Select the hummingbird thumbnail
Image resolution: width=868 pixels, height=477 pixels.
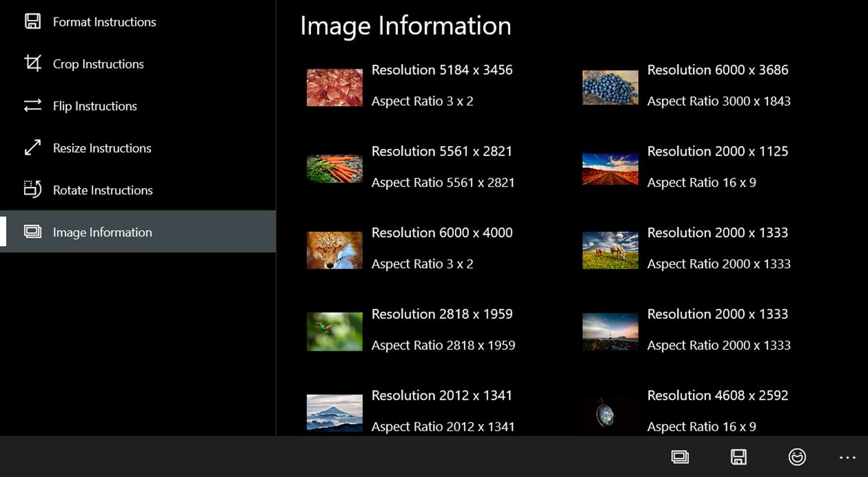point(335,332)
